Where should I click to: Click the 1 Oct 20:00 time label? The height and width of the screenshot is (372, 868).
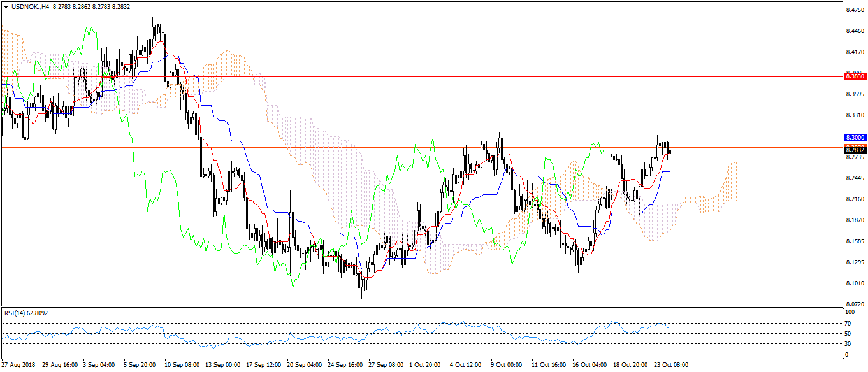tap(425, 366)
